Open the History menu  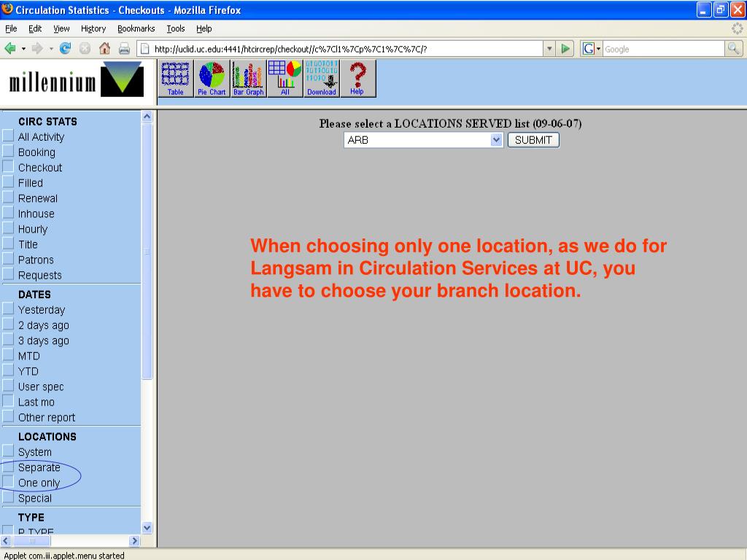(93, 28)
